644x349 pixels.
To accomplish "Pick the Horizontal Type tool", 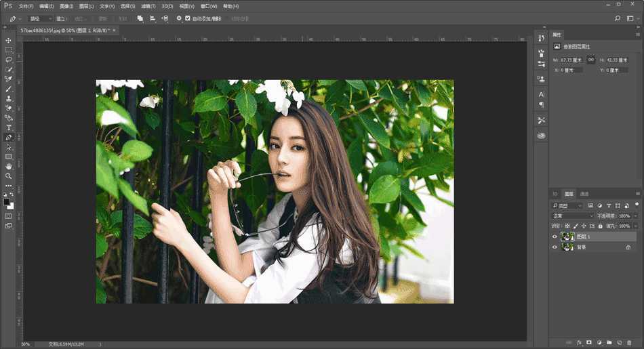I will point(9,127).
